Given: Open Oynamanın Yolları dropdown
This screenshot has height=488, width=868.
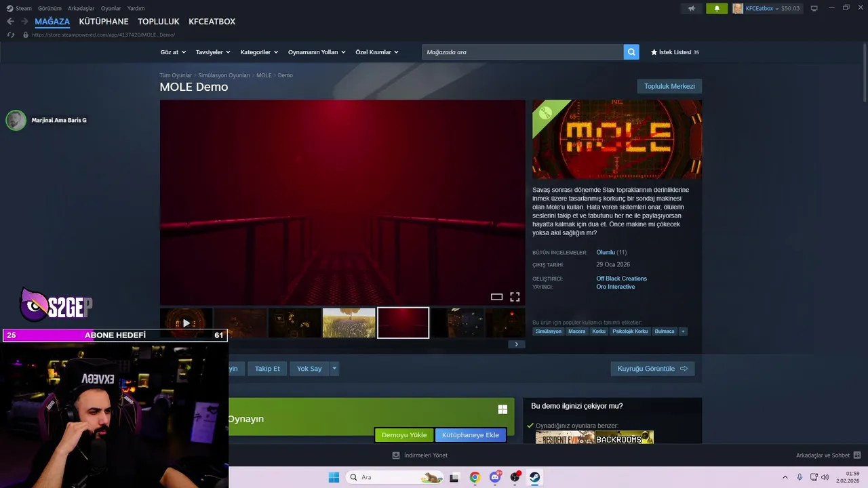Looking at the screenshot, I should 317,52.
